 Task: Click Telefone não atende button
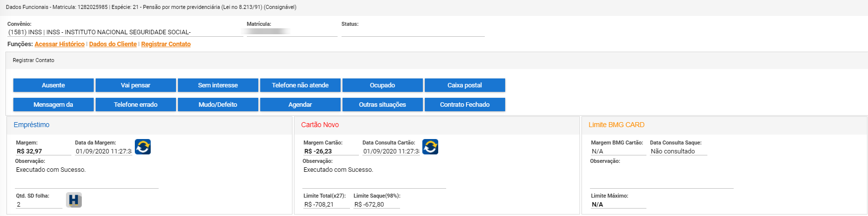[x=300, y=85]
